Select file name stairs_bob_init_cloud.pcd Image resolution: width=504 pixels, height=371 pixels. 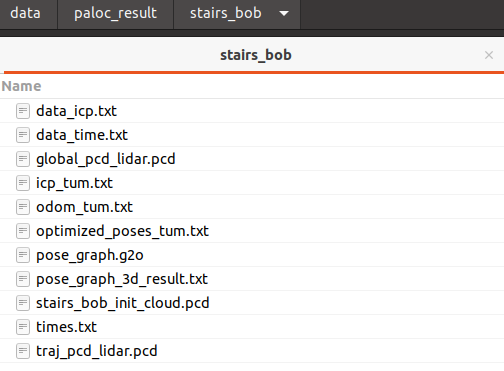tap(122, 303)
